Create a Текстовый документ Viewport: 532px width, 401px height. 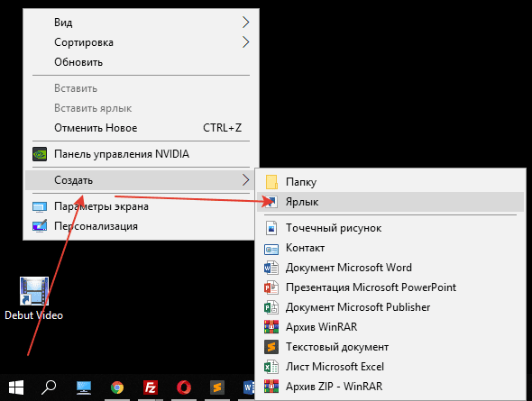390,347
